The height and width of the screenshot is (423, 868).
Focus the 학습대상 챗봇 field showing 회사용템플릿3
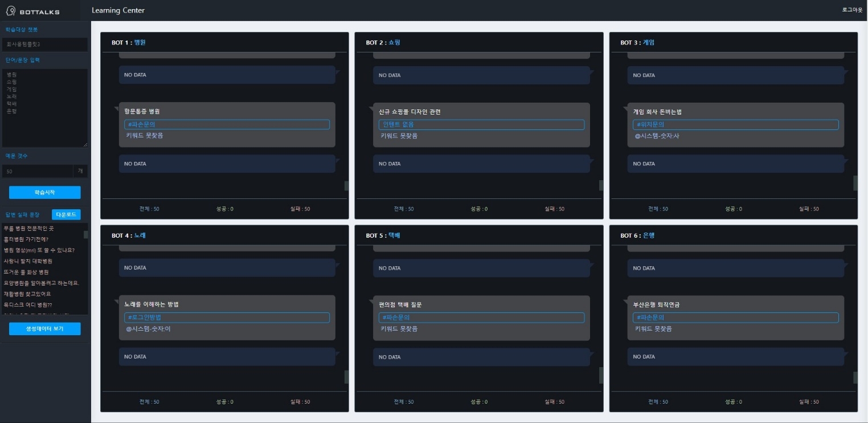point(44,44)
